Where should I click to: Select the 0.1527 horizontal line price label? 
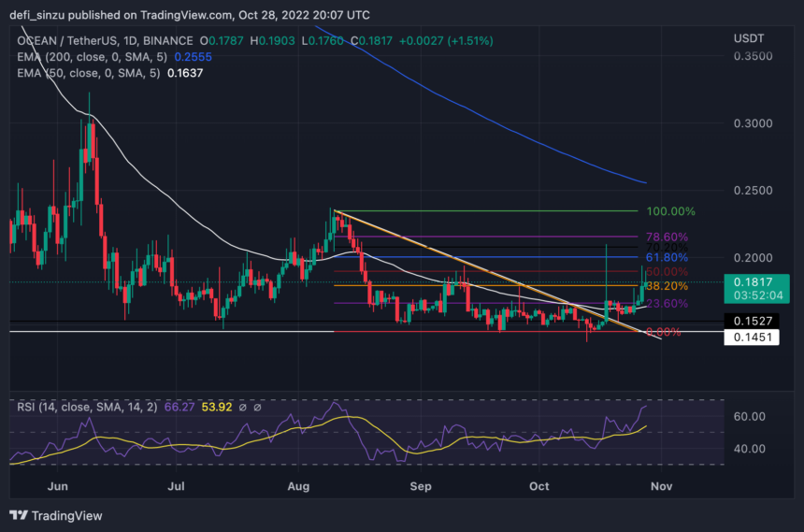pos(751,321)
